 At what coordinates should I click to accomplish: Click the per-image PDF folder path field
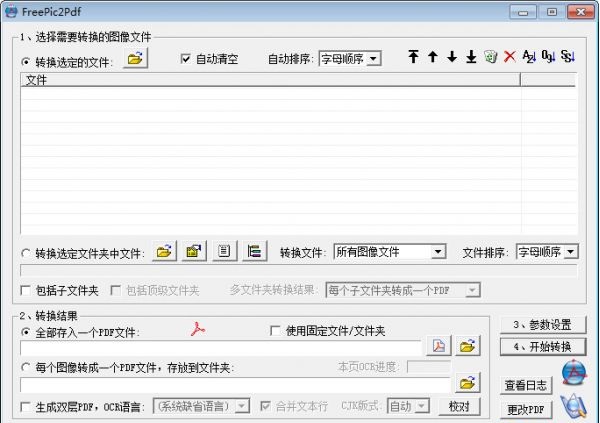tap(235, 384)
